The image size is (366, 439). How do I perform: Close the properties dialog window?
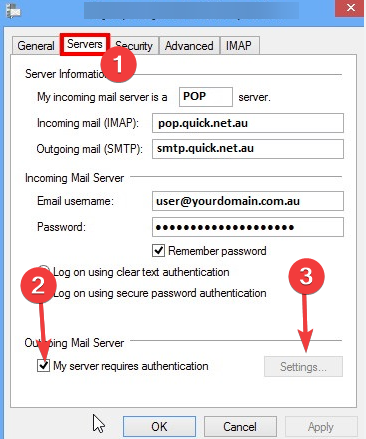point(351,8)
